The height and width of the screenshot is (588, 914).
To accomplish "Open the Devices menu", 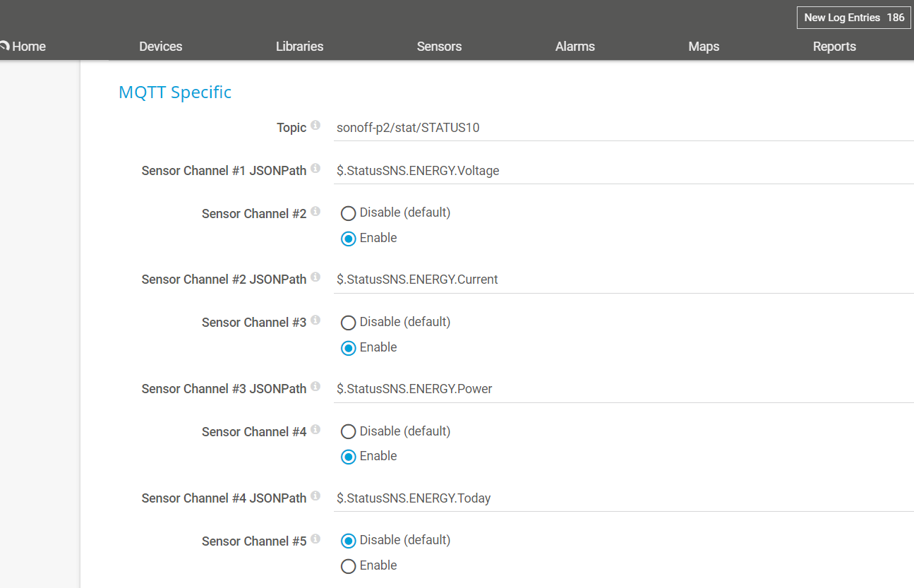I will click(160, 47).
